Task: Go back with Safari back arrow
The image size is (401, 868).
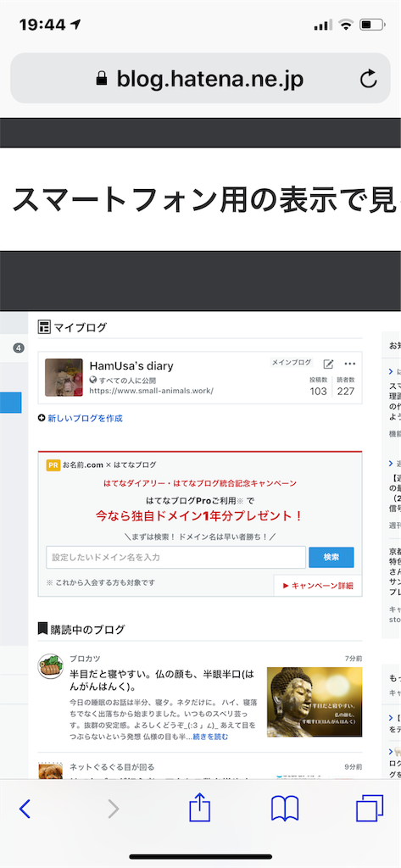Action: [x=25, y=809]
